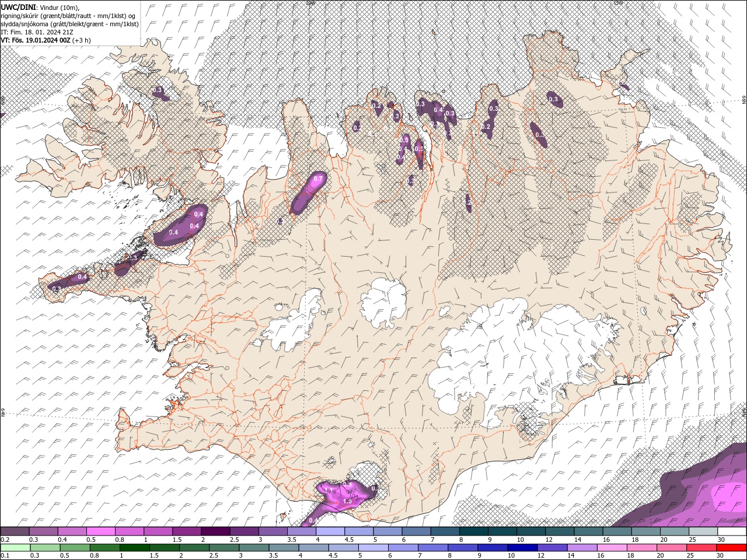
Task: Click the 0.7 precipitation value on the map
Action: (x=318, y=178)
